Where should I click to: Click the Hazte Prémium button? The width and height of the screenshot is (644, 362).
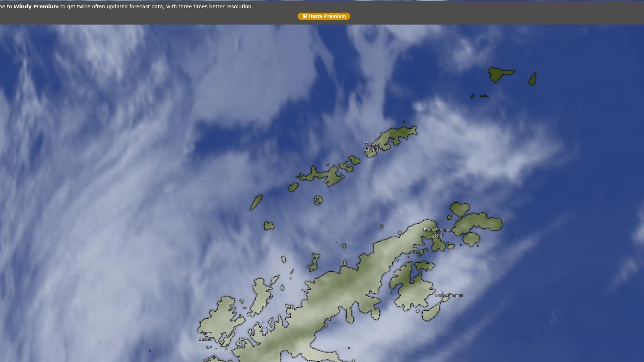click(324, 16)
